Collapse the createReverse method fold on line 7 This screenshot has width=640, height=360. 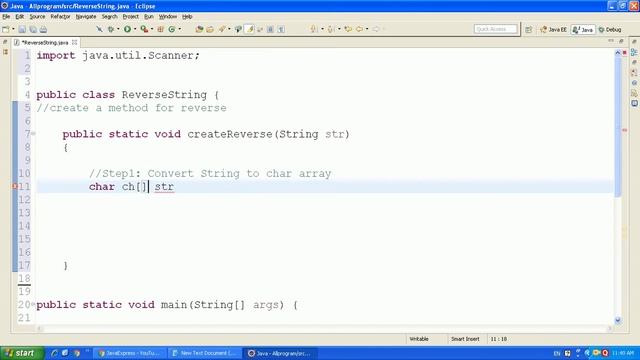click(x=33, y=133)
